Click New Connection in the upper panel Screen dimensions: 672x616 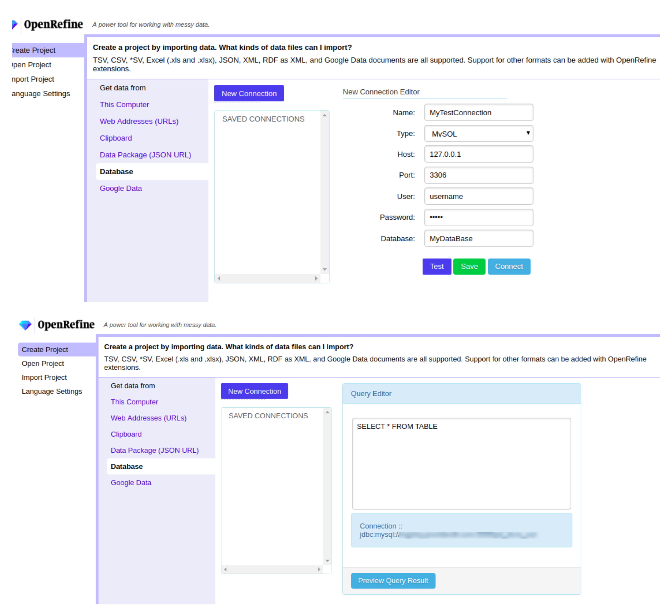point(249,94)
